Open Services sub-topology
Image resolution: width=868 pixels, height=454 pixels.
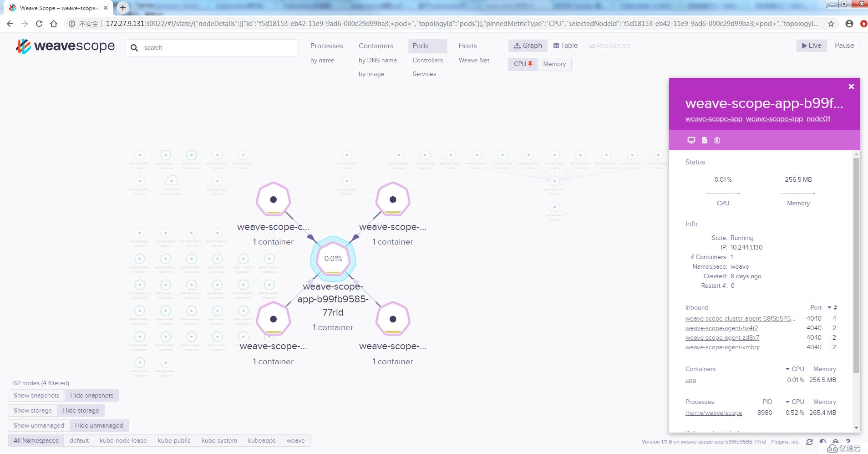424,74
